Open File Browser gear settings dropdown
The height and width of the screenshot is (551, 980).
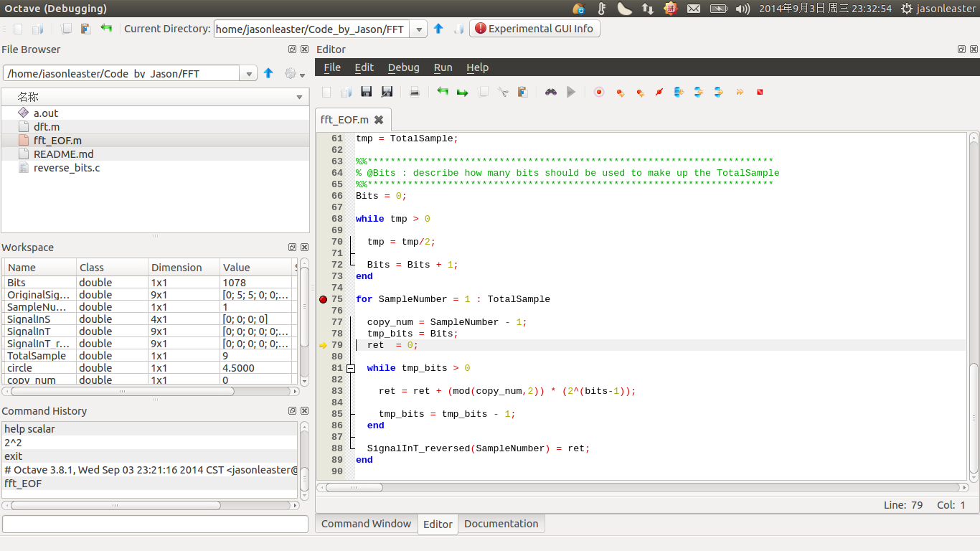(294, 73)
